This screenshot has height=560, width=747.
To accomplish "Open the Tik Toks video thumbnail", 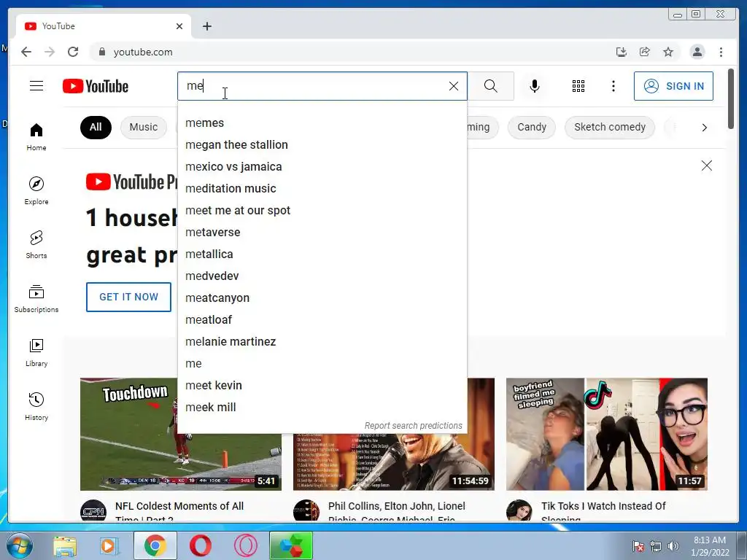I will coord(606,435).
